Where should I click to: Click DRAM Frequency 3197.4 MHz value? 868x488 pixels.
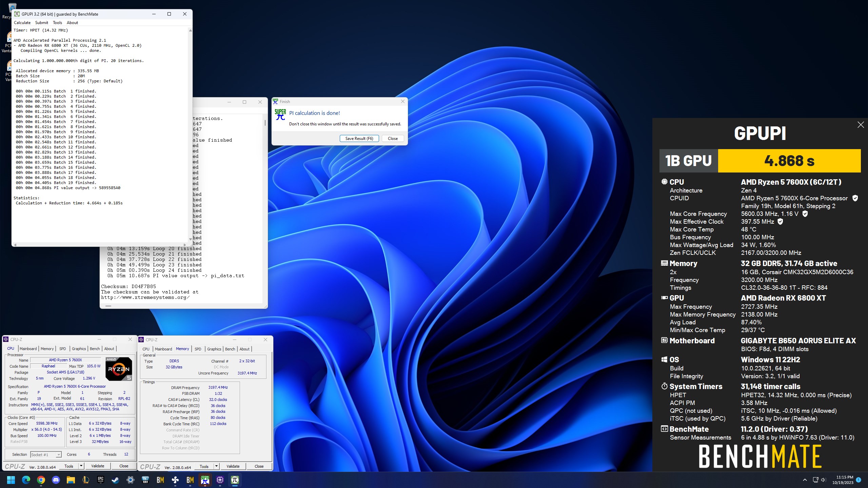pos(218,387)
